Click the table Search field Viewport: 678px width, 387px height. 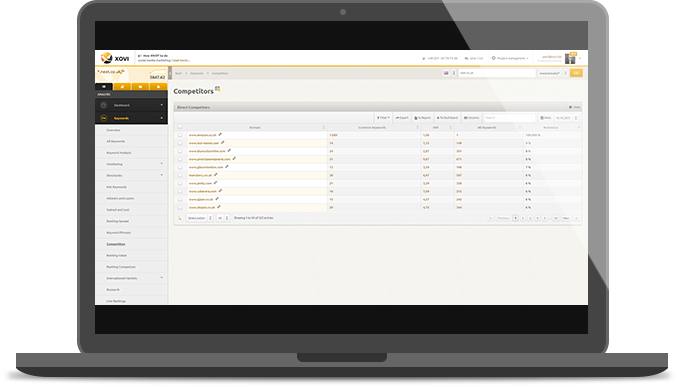click(x=509, y=118)
